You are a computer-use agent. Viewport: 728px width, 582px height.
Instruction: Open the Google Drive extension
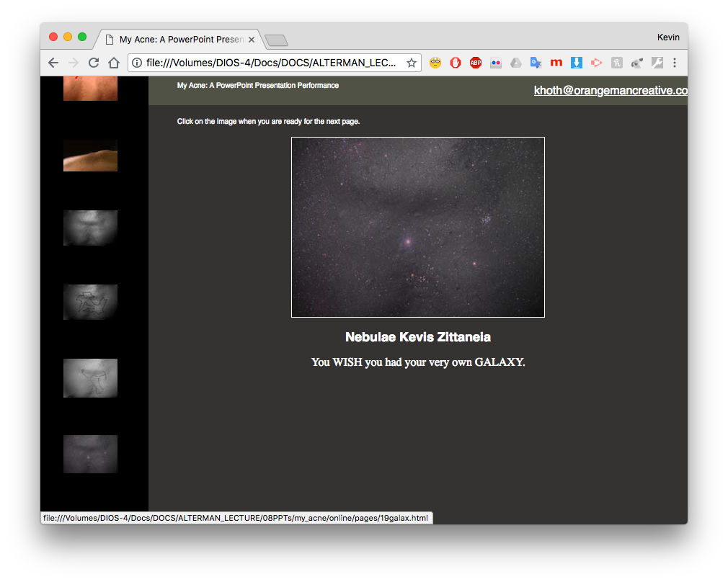coord(516,63)
